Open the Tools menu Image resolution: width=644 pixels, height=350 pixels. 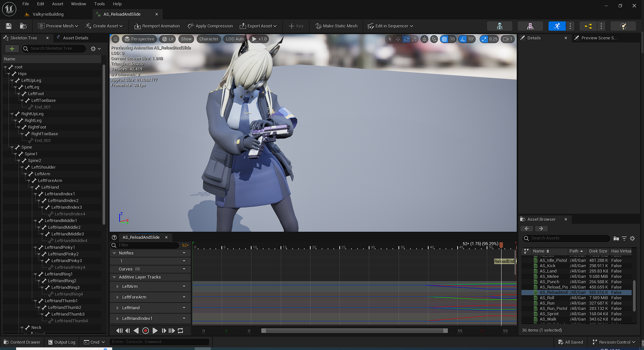(99, 4)
